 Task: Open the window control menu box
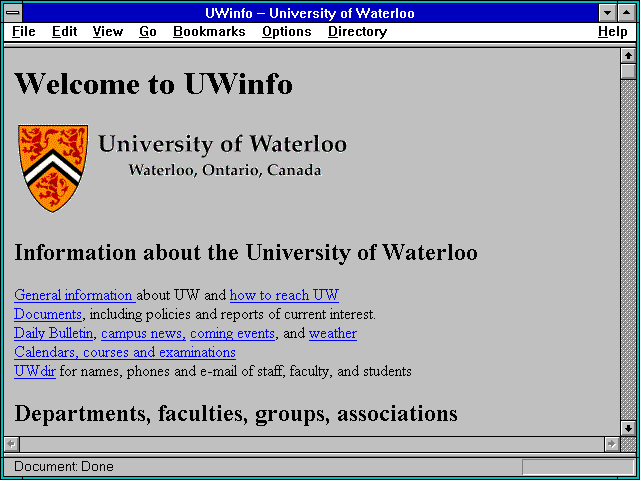[13, 13]
